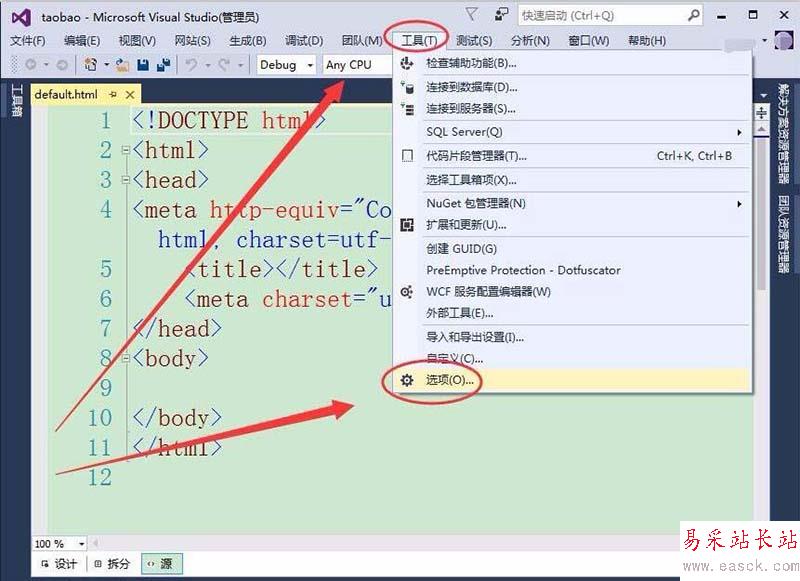This screenshot has width=800, height=581.
Task: Click the open file folder icon
Action: pos(122,65)
